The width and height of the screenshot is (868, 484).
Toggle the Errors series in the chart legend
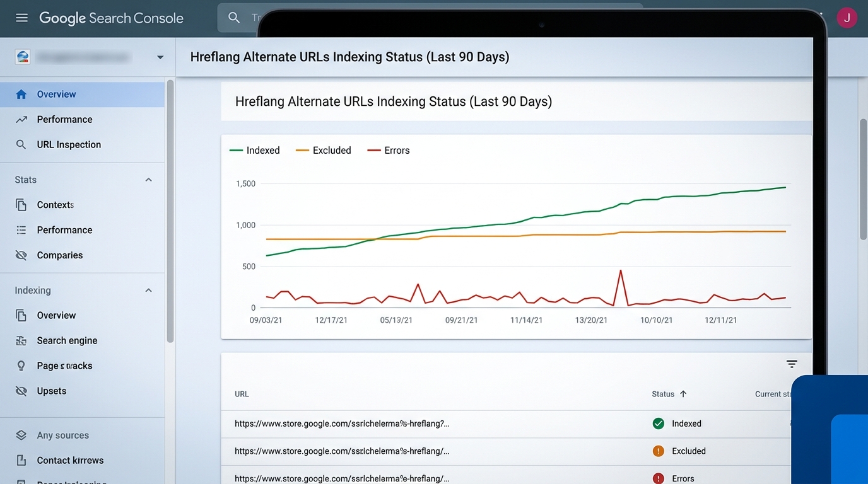[389, 151]
